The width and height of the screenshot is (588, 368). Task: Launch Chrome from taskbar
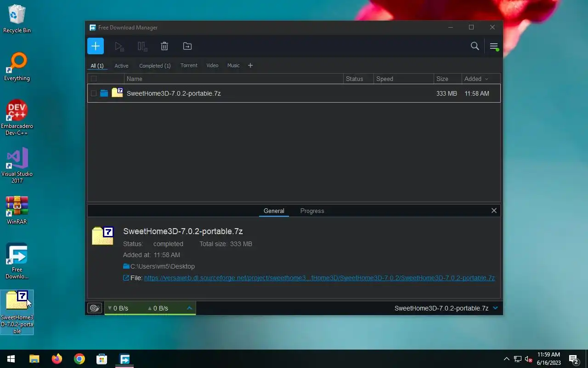coord(79,359)
